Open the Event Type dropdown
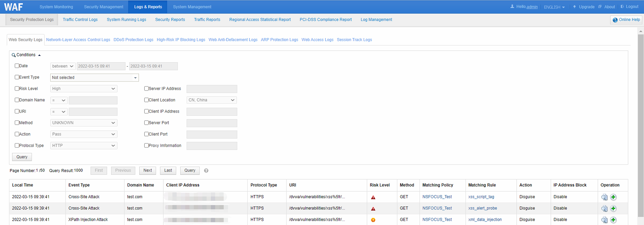Viewport: 644px width, 225px height. click(94, 78)
